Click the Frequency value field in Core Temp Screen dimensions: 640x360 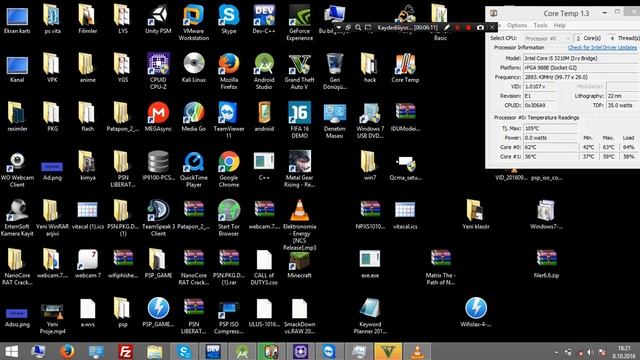pyautogui.click(x=580, y=77)
